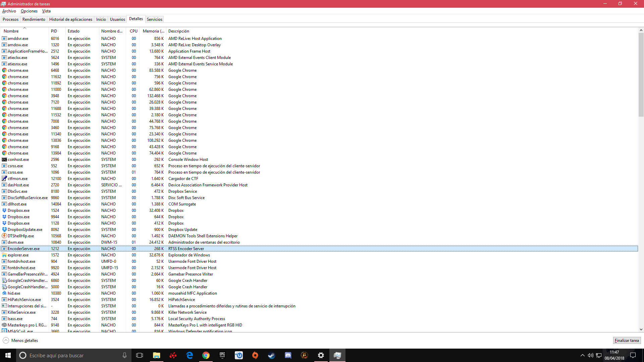Switch to the Rendimiento tab

(34, 19)
